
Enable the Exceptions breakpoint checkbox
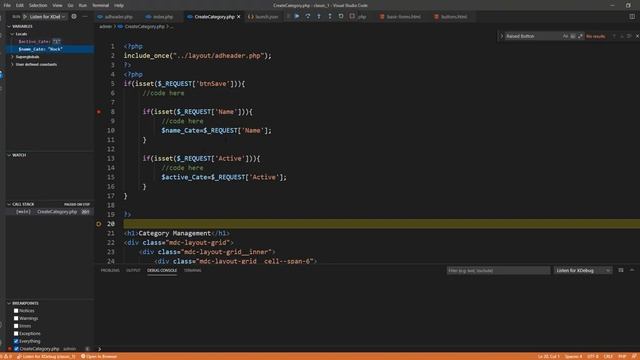pyautogui.click(x=16, y=333)
